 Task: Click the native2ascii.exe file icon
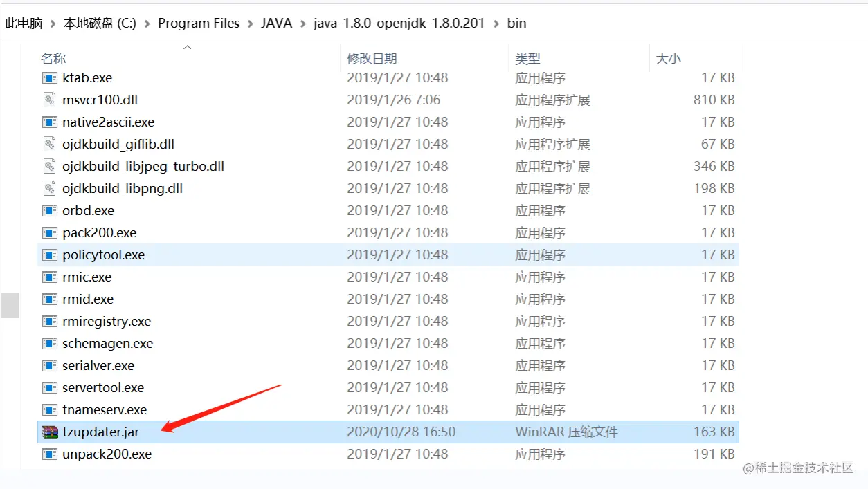coord(50,122)
